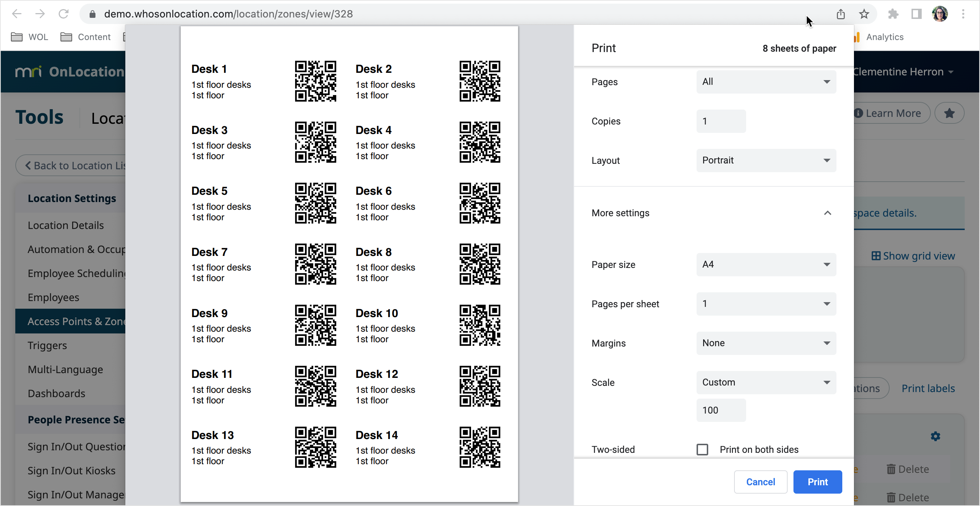Open the Analytics bookmark
The image size is (980, 506).
coord(879,37)
